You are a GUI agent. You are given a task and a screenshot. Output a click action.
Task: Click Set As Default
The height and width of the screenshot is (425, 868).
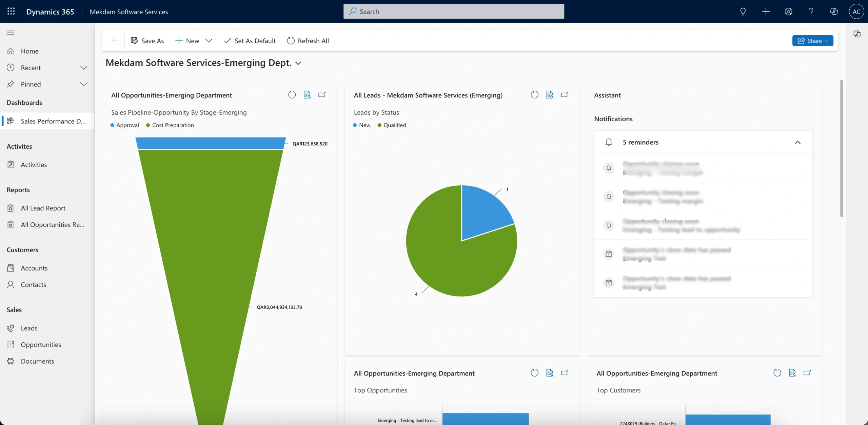tap(250, 41)
